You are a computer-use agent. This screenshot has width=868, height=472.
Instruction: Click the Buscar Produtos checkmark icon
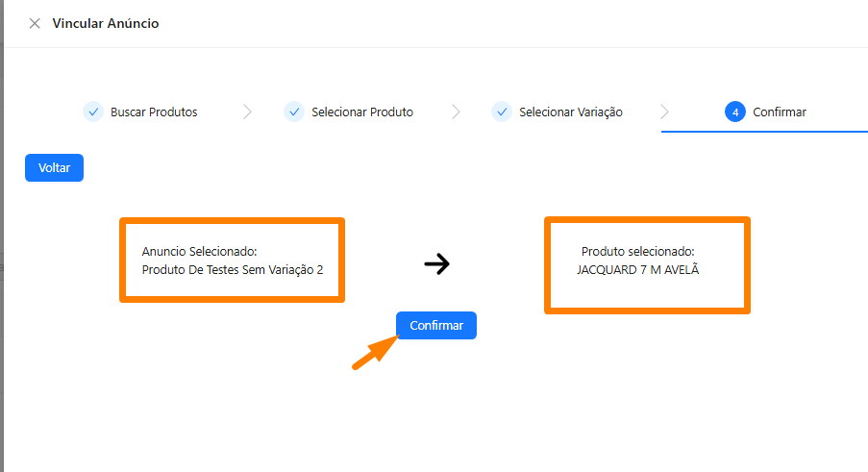click(x=93, y=112)
